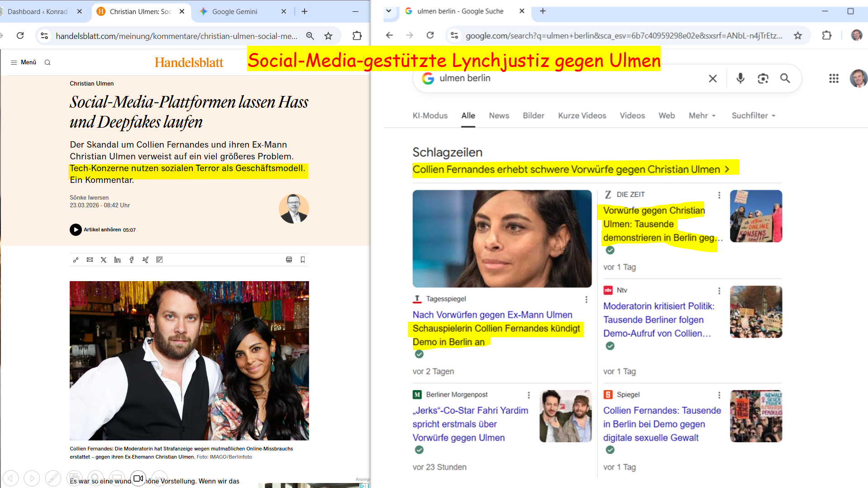Expand the Mehr dropdown in search tabs
Viewport: 868px width, 488px height.
tap(702, 116)
